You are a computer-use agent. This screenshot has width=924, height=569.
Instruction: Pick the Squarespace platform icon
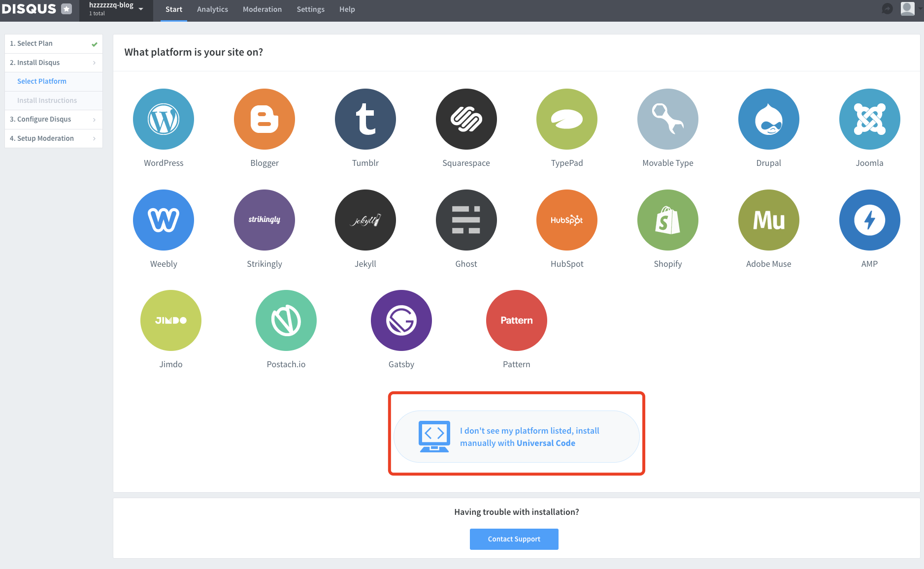pyautogui.click(x=466, y=119)
